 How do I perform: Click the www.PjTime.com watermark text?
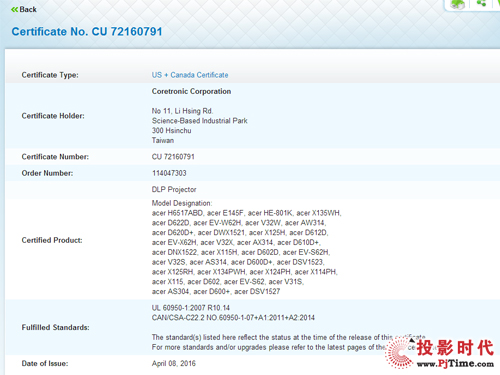455,364
